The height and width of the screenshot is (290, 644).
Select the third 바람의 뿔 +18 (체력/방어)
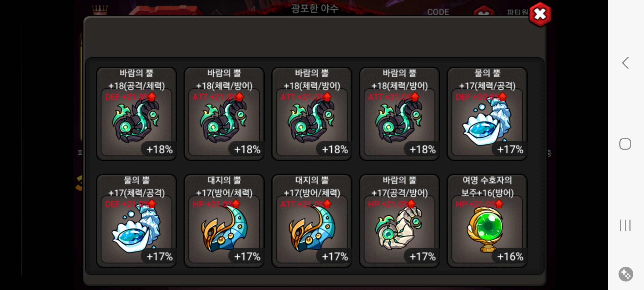(x=312, y=114)
